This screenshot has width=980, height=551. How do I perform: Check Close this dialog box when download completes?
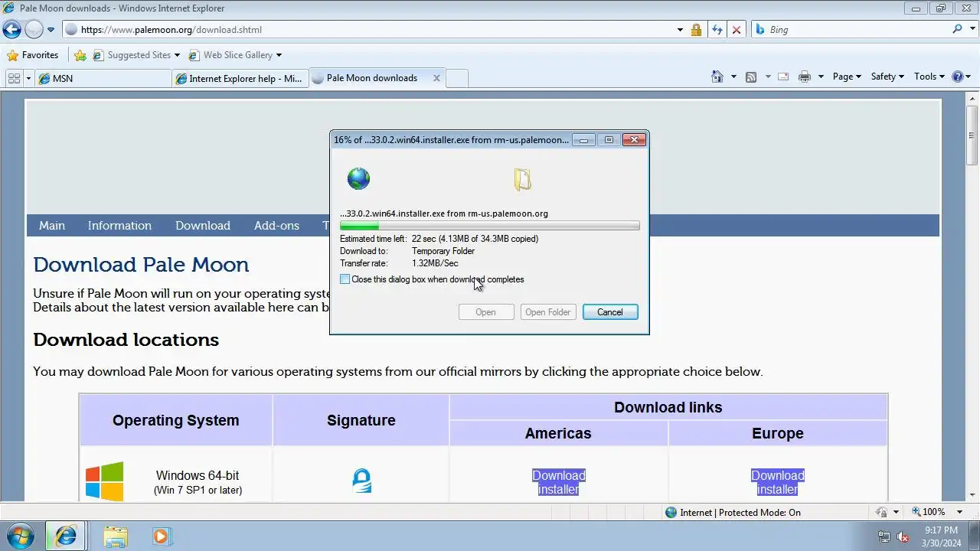point(345,279)
